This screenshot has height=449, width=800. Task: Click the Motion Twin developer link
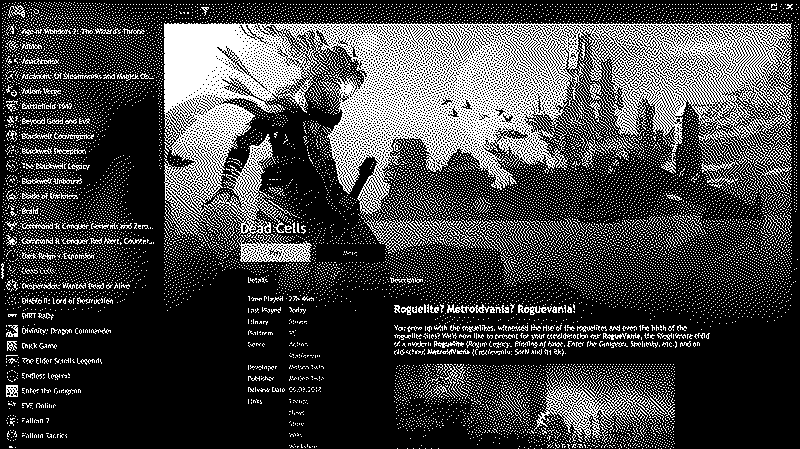click(x=300, y=366)
